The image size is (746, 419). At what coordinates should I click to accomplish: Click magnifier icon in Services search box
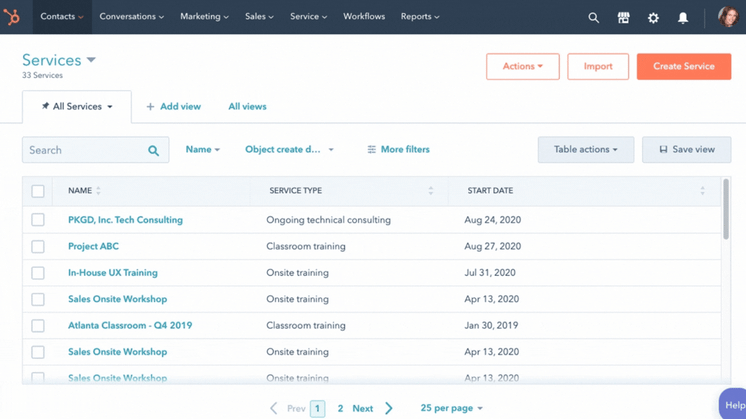[153, 151]
